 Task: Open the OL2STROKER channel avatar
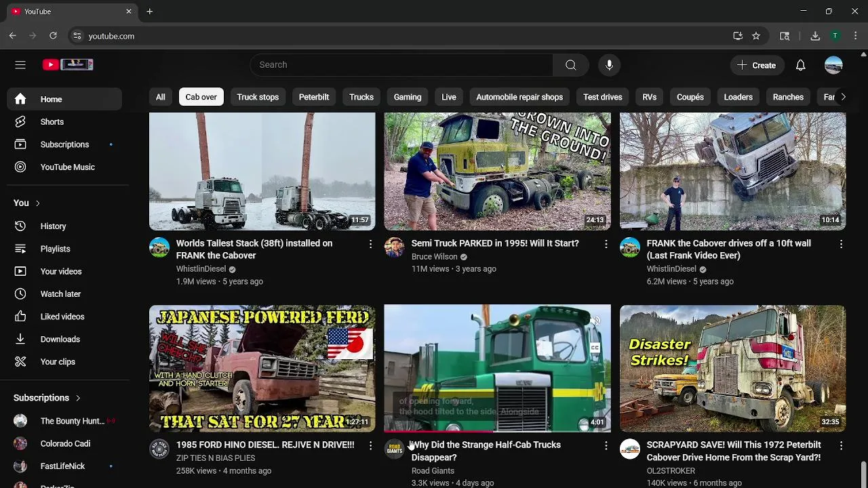[x=629, y=449]
